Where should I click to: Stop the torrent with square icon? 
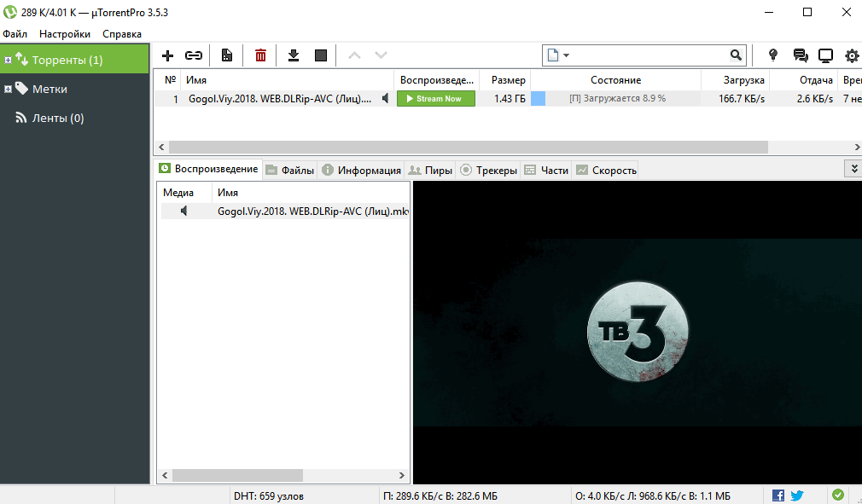(x=321, y=55)
